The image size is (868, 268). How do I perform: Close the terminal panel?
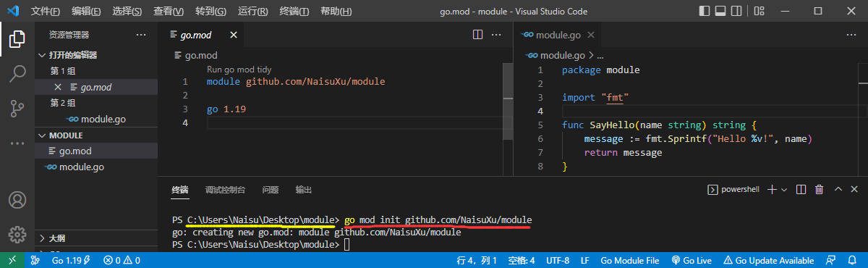[x=855, y=190]
